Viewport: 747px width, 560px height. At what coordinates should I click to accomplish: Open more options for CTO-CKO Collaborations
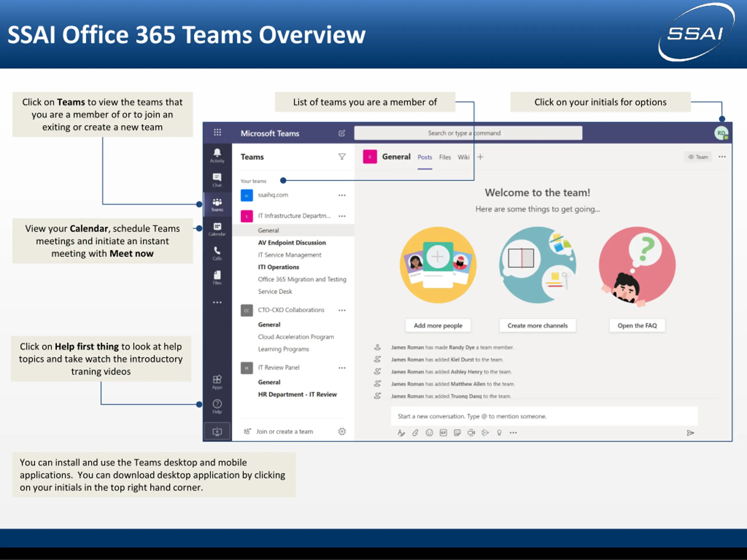342,310
